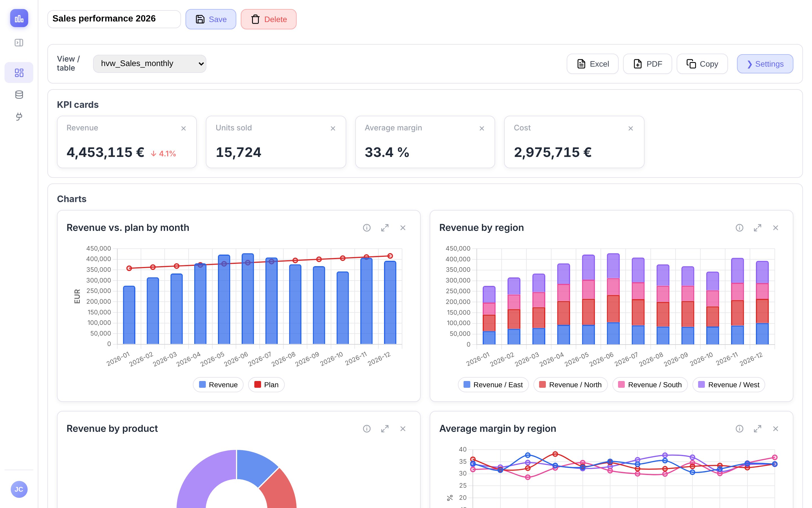Show info for Average margin by region chart

point(740,429)
